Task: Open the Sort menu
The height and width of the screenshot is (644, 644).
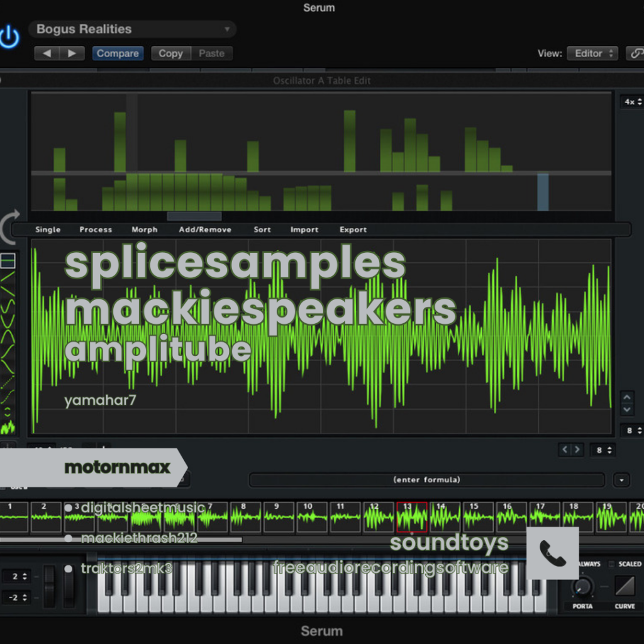Action: 262,230
